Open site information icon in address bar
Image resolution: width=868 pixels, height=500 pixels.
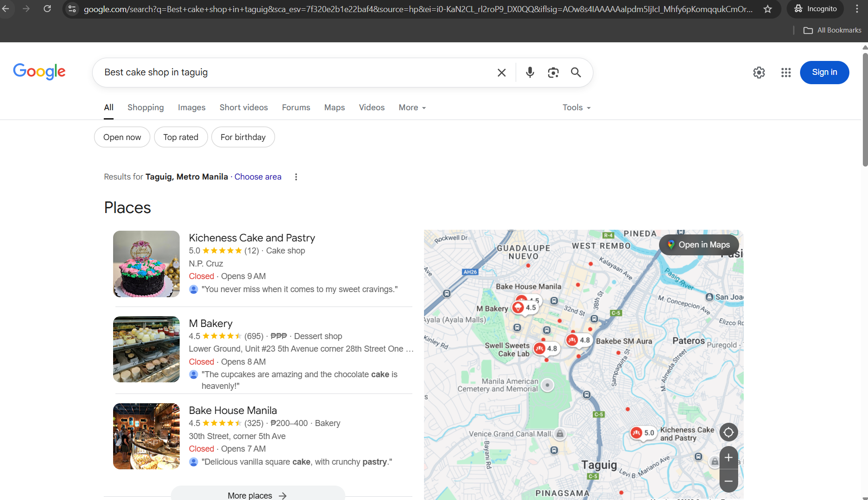coord(72,9)
